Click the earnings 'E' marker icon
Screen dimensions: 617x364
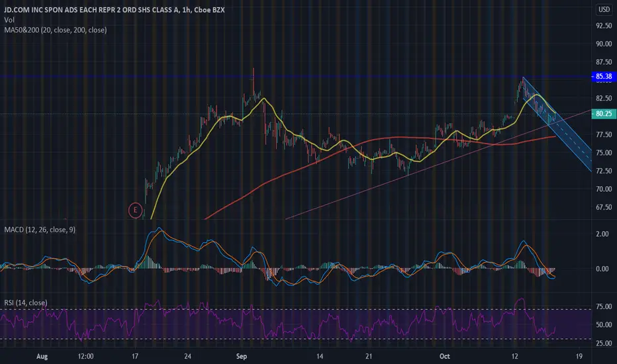[x=135, y=210]
